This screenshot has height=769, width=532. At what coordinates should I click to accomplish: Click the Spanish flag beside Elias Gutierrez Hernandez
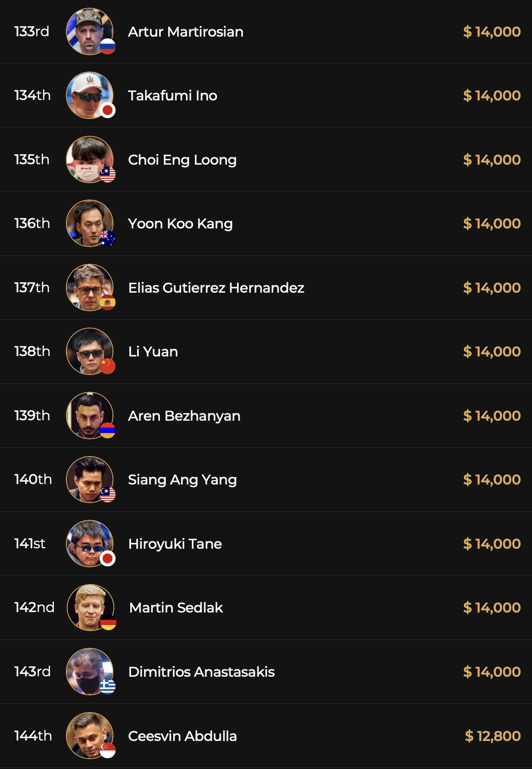point(108,302)
